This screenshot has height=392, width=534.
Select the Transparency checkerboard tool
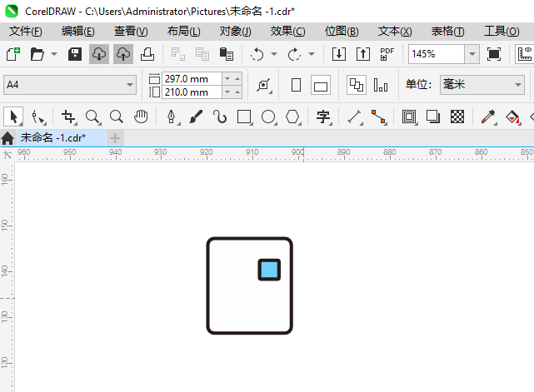click(457, 117)
